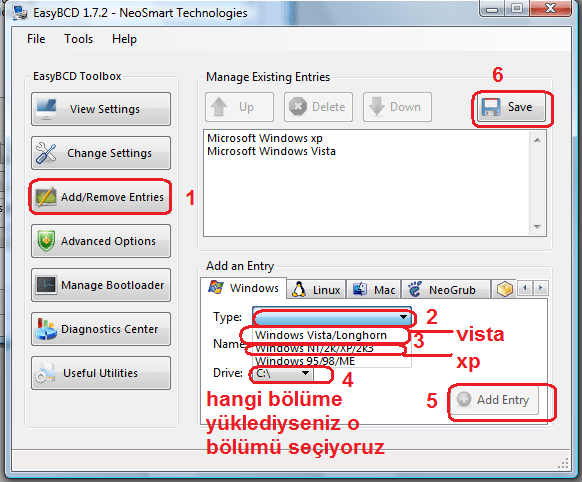Open Diagnostics Center with the chart icon
Image resolution: width=582 pixels, height=482 pixels.
(101, 329)
